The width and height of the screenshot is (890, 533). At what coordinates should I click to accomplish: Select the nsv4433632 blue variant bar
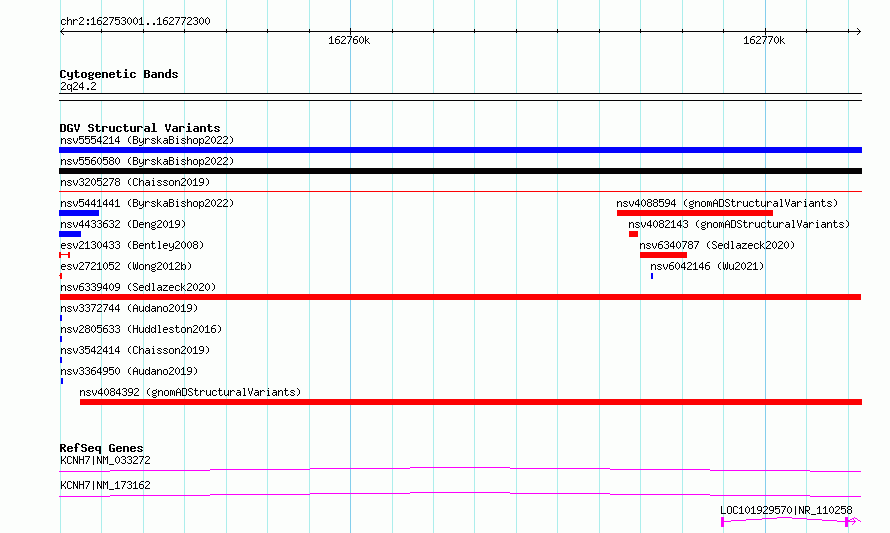click(x=70, y=234)
